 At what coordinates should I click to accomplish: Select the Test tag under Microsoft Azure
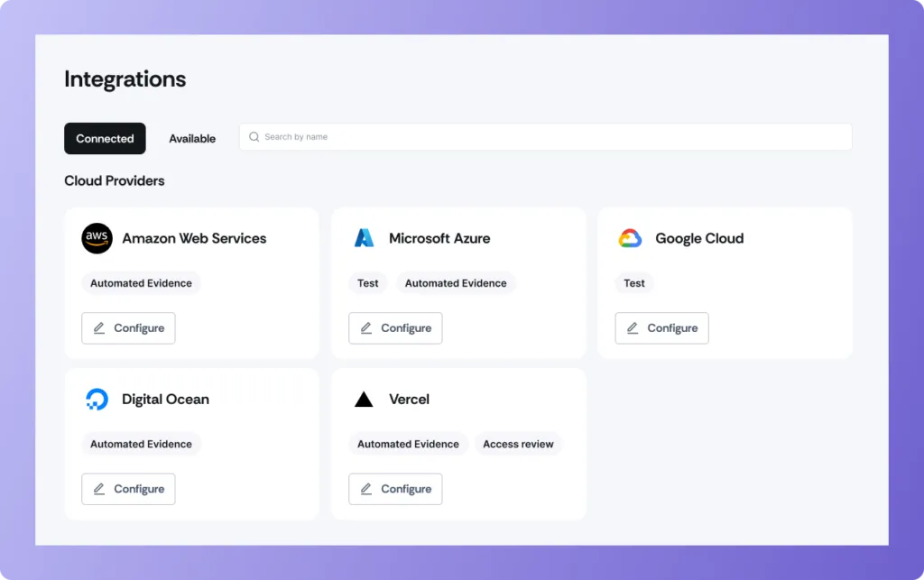coord(367,282)
